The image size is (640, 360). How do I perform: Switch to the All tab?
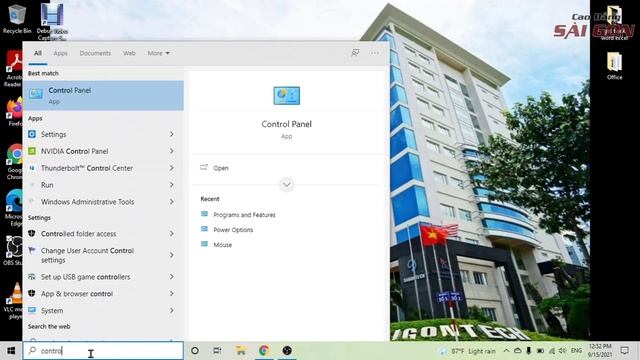click(x=38, y=53)
